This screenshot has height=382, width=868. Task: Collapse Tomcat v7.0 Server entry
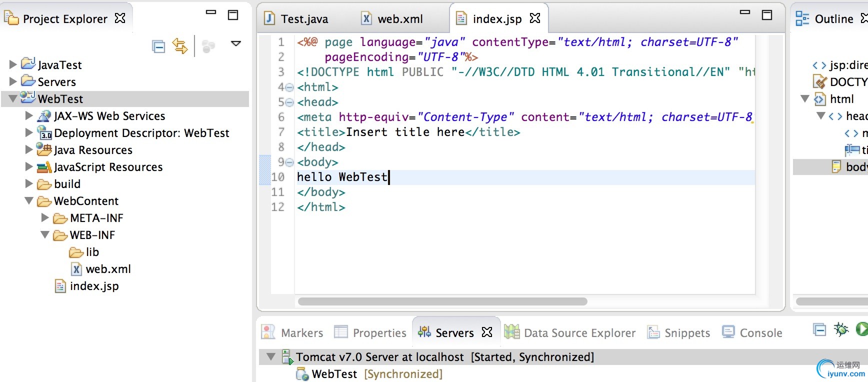[x=271, y=356]
